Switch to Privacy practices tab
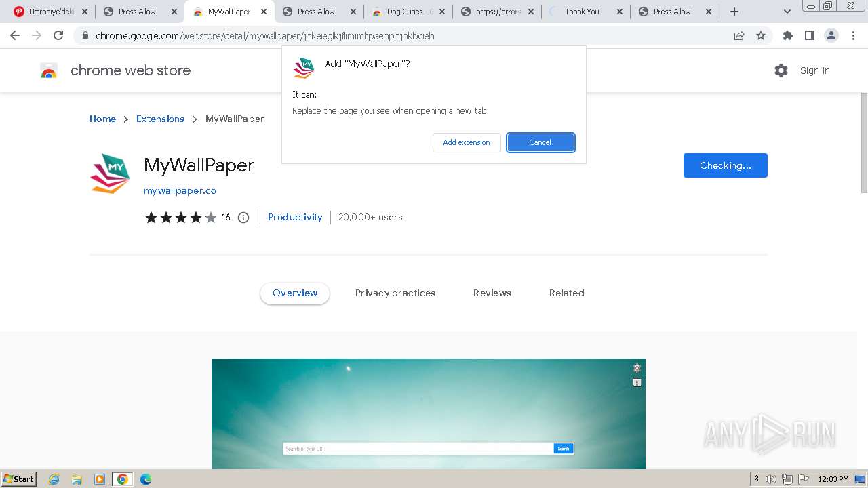868x488 pixels. (395, 293)
